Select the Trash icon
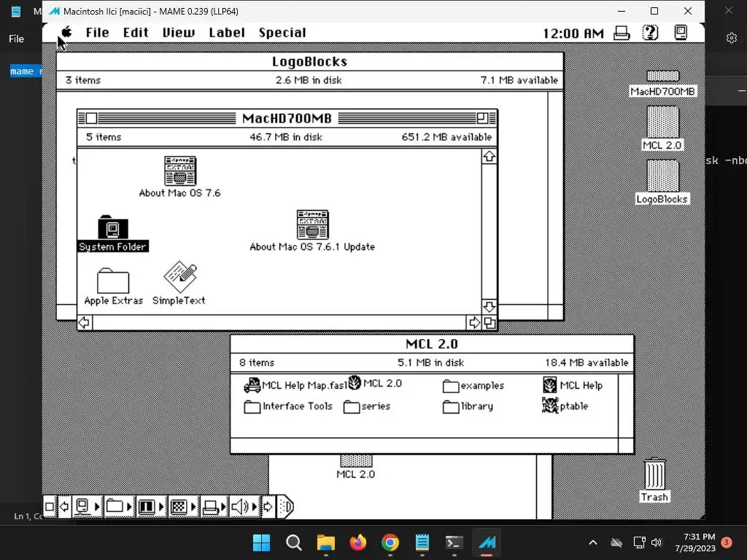747x560 pixels. click(x=655, y=474)
